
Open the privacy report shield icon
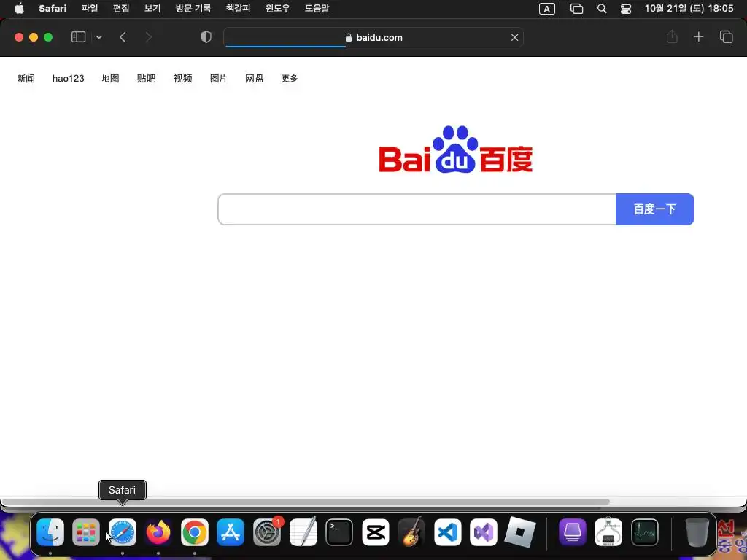pos(206,37)
